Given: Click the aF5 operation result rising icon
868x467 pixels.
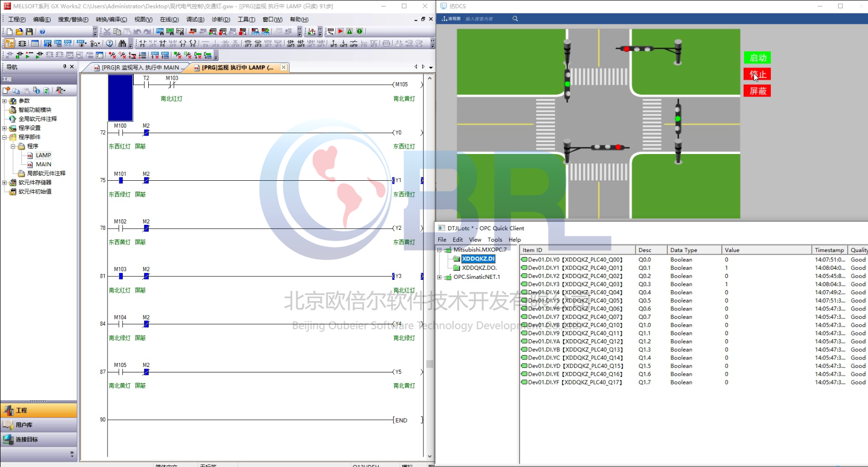Looking at the screenshot, I should [x=333, y=44].
